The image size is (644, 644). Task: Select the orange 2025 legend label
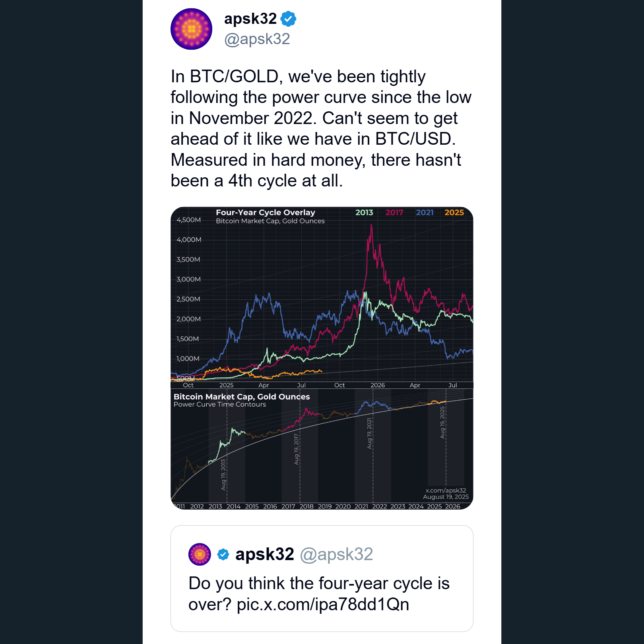pos(454,212)
